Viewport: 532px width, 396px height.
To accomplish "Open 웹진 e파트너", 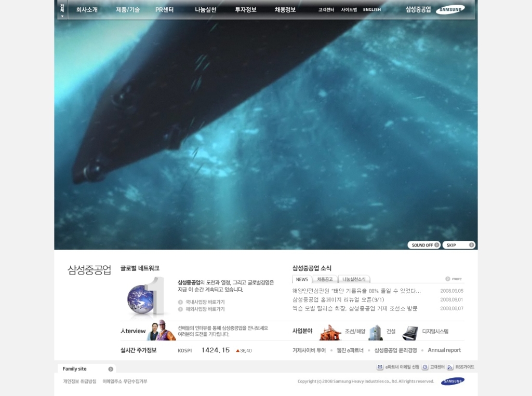I will click(350, 350).
